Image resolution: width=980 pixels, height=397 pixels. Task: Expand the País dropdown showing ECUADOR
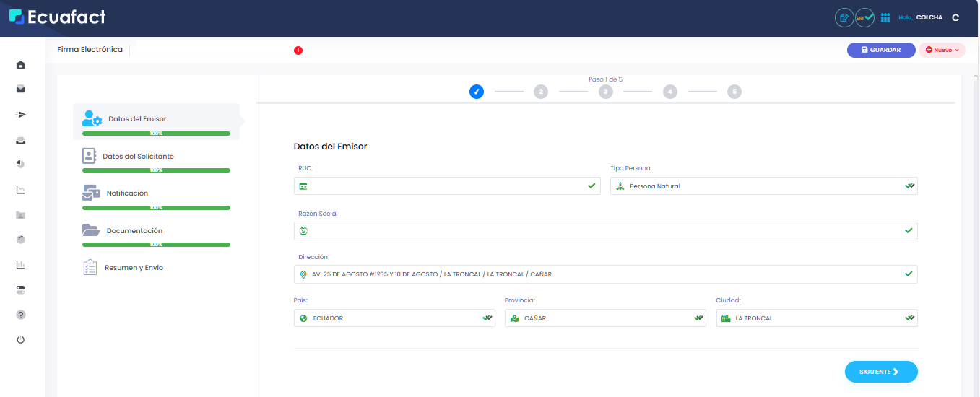tap(394, 318)
